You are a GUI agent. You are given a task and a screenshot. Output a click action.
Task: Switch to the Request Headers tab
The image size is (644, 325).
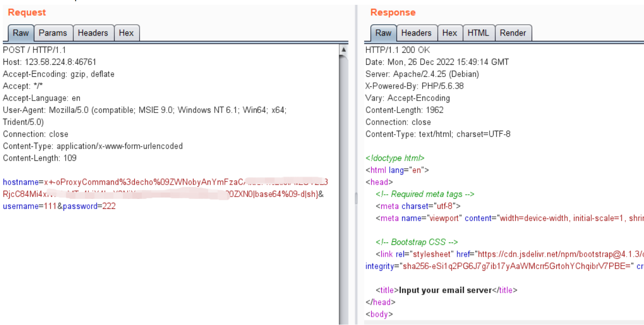point(93,33)
